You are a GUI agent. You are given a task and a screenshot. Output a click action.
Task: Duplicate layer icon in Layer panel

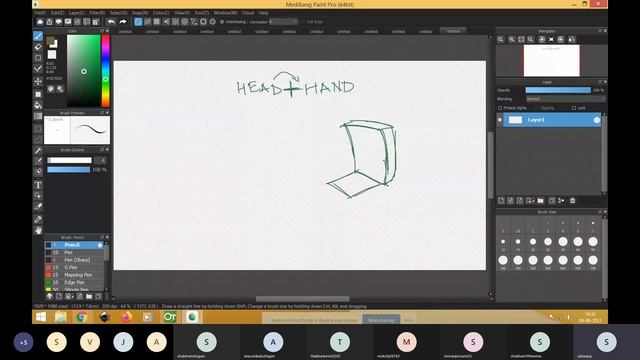(x=551, y=200)
